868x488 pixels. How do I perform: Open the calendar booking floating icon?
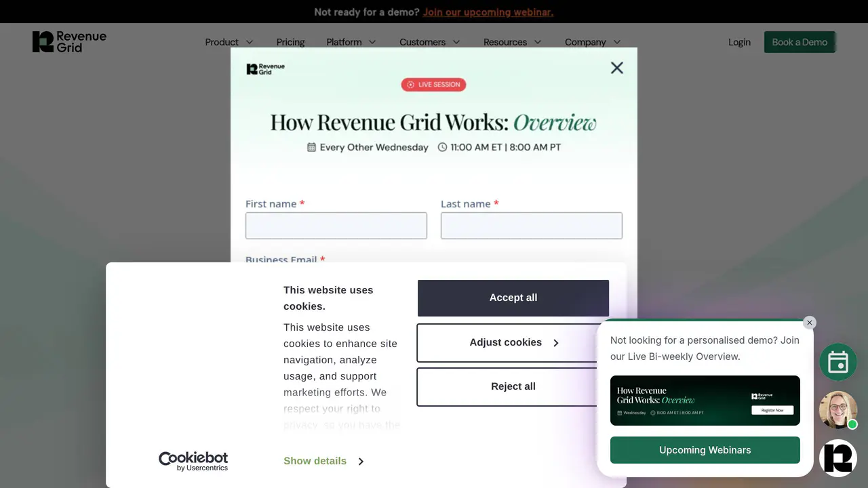pos(838,362)
